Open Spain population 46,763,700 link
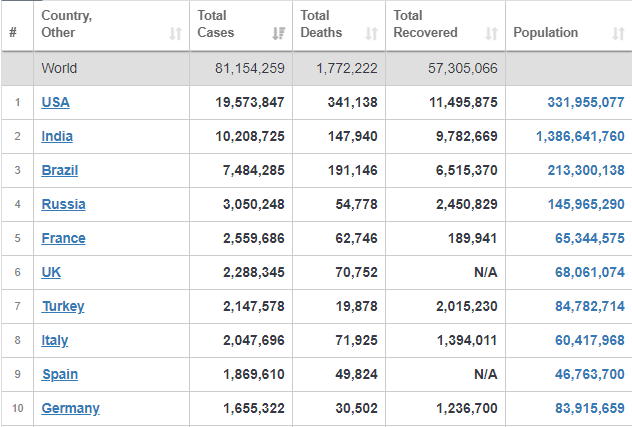 coord(590,374)
